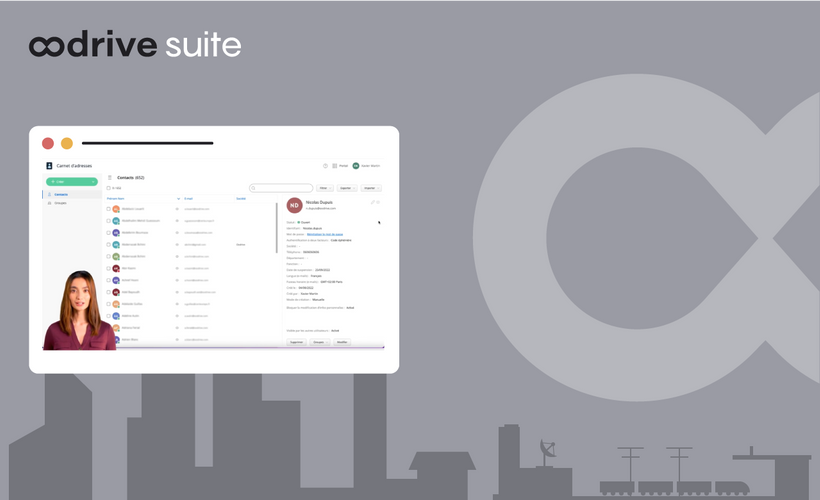
Task: Click the pencil edit icon beside Nicolas Dupuis
Action: [x=372, y=203]
